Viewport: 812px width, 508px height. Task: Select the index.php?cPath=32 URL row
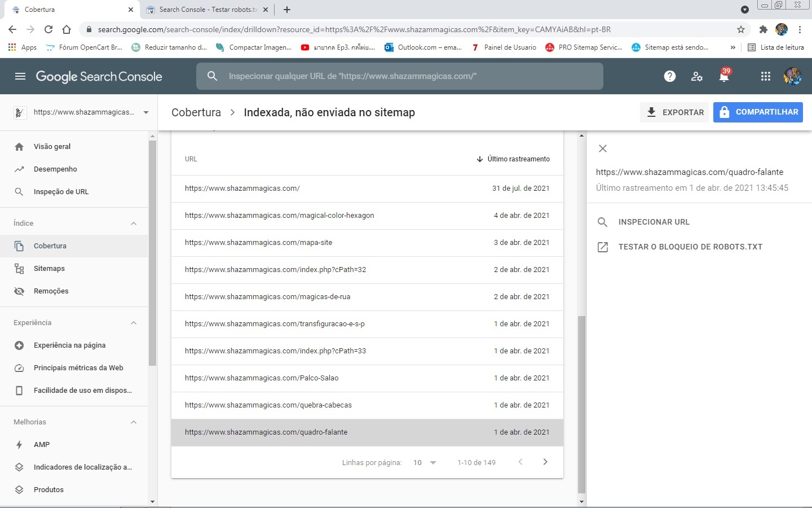click(x=367, y=270)
